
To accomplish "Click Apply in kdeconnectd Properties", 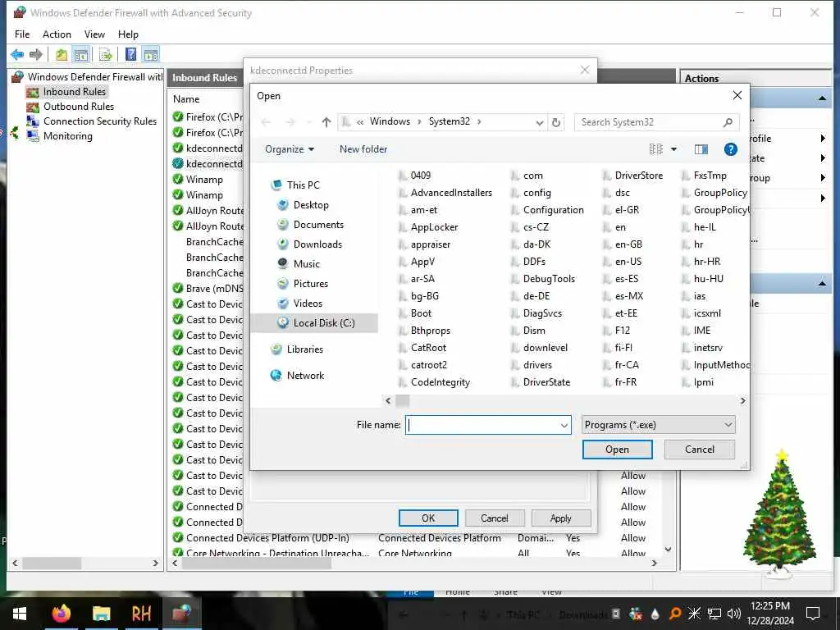I will click(x=561, y=518).
